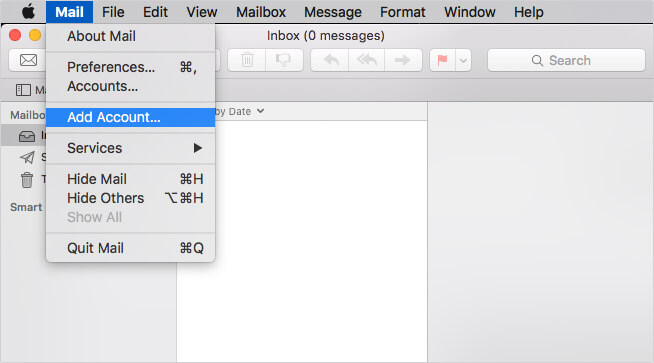Click the Junk thumbs-down toolbar icon

(x=284, y=60)
